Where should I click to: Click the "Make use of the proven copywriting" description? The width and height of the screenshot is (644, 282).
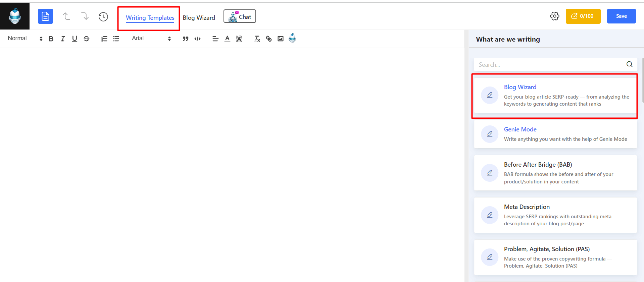point(558,262)
